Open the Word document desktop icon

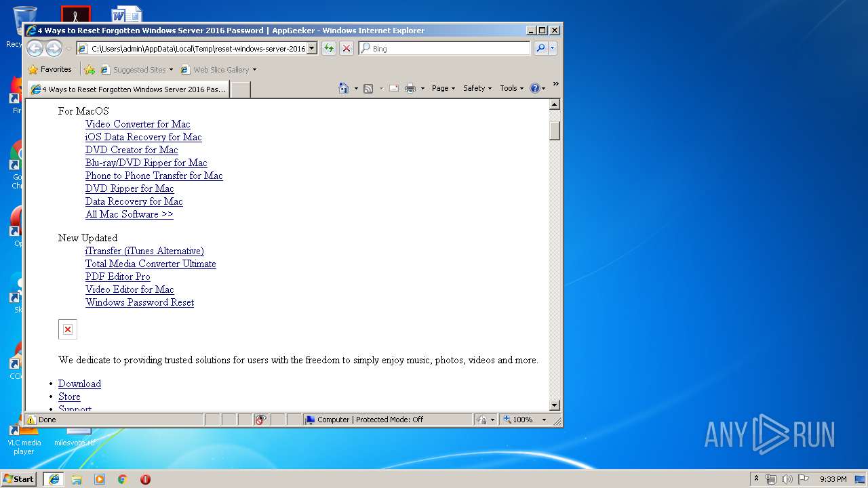tap(127, 14)
